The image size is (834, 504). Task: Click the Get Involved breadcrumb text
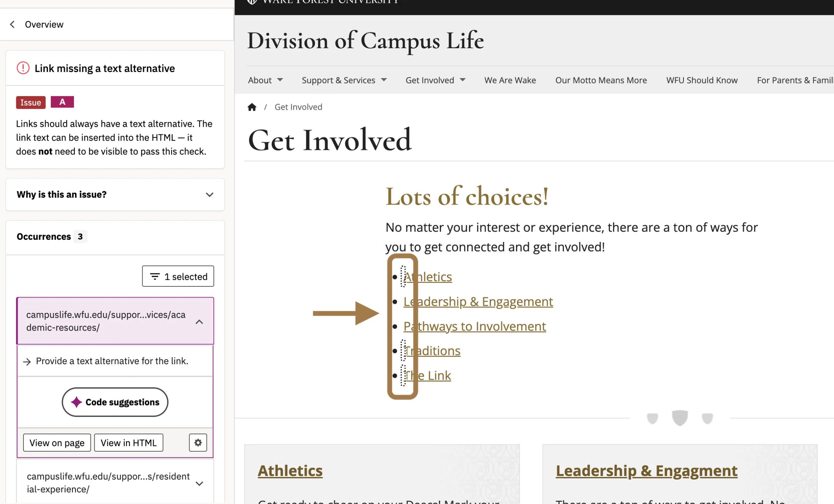[298, 107]
